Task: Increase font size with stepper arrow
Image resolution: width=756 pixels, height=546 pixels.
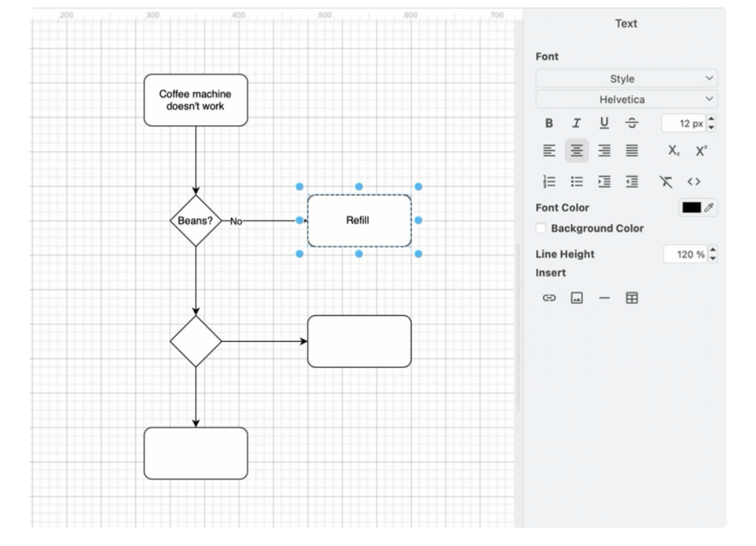Action: tap(713, 120)
